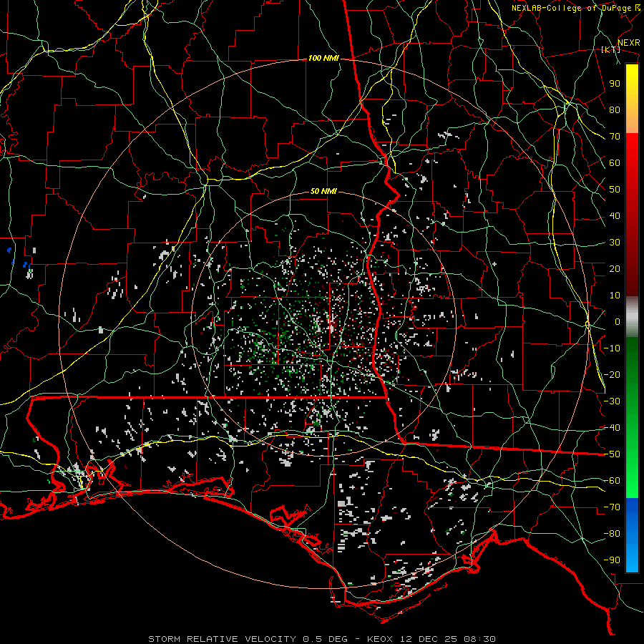644x644 pixels.
Task: Click the 70 value on the velocity scale
Action: pyautogui.click(x=615, y=137)
